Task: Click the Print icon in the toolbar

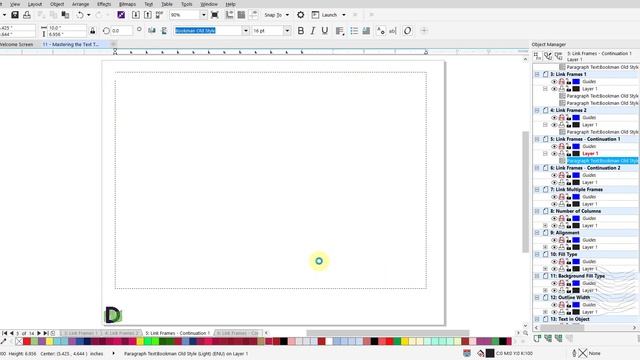Action: tap(27, 15)
